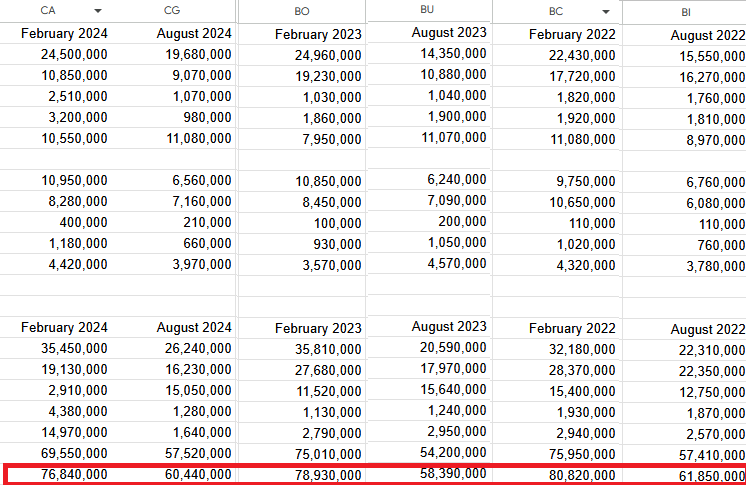
Task: Select the total cell showing 76,840,000
Action: pyautogui.click(x=74, y=474)
